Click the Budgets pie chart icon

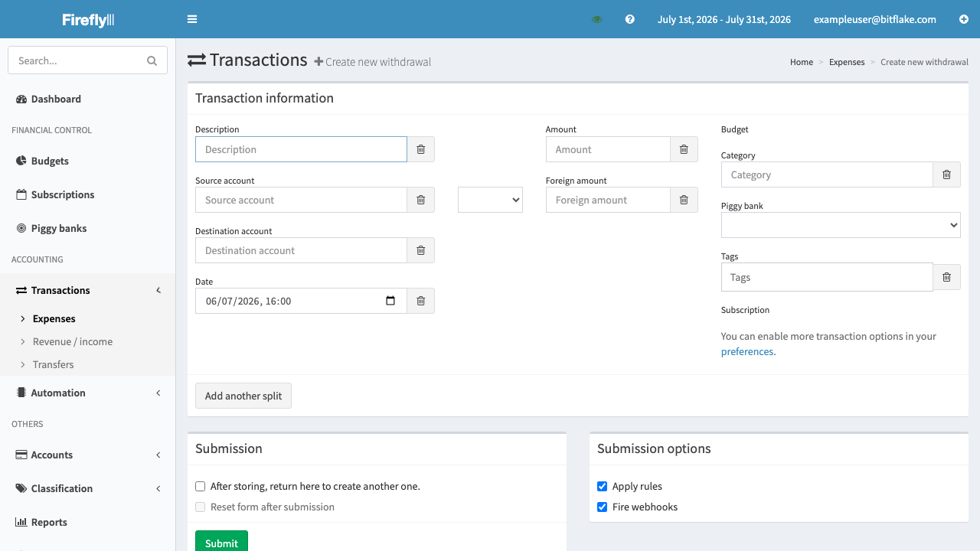pos(21,161)
